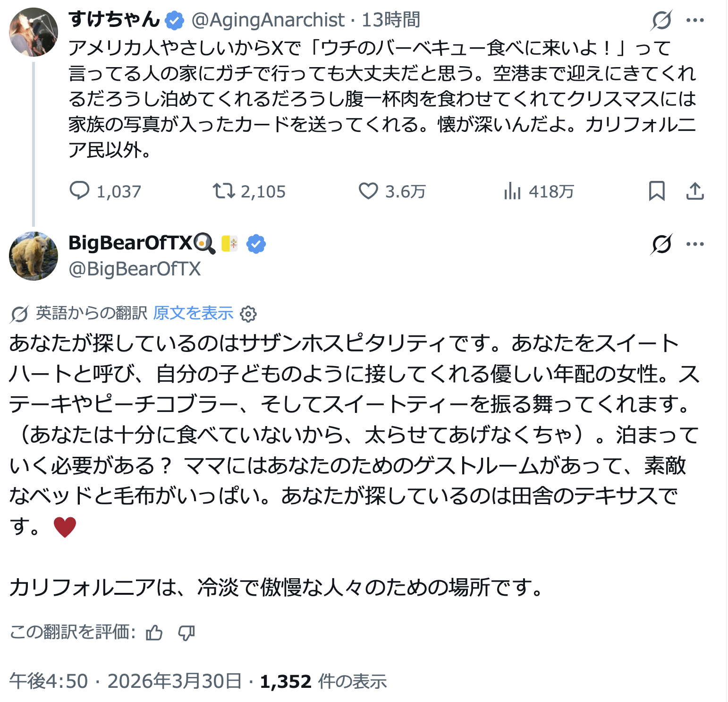Image resolution: width=728 pixels, height=702 pixels.
Task: Open more options for すけちゃん's tweet
Action: point(695,20)
